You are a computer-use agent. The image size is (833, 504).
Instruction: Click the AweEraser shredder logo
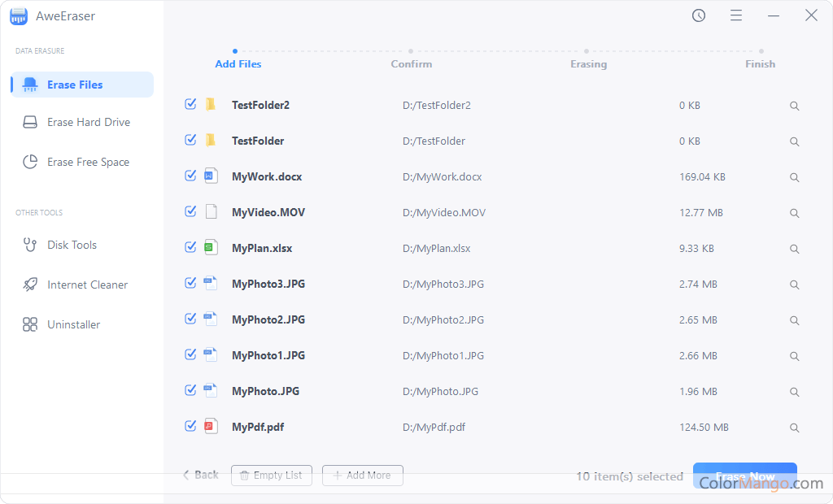click(x=19, y=15)
